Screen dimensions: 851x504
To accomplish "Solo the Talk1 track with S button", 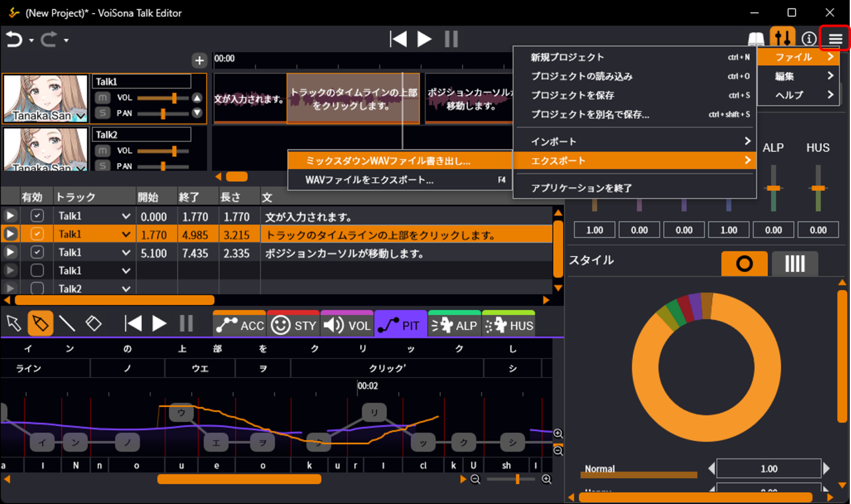I will pos(102,113).
